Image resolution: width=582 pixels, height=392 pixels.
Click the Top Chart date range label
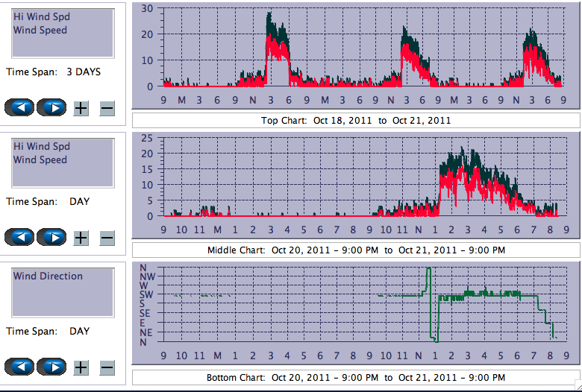(355, 120)
